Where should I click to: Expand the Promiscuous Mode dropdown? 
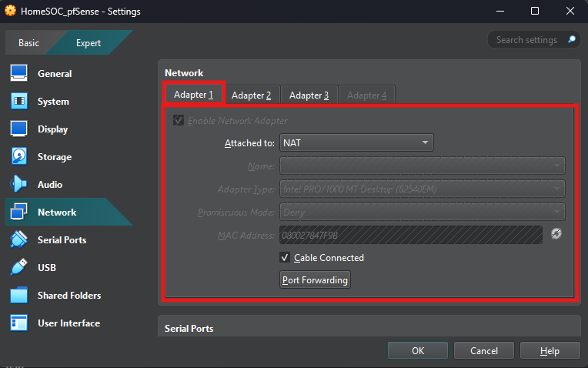point(422,212)
